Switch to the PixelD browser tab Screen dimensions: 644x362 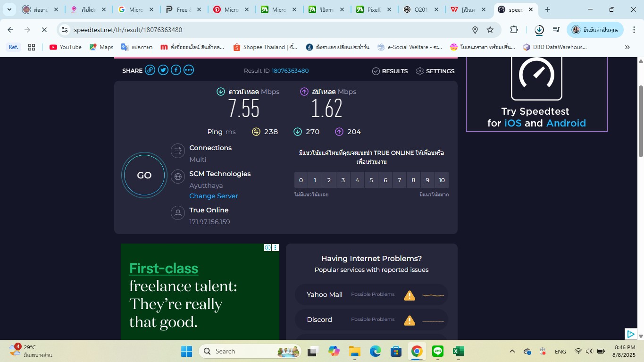coord(373,9)
